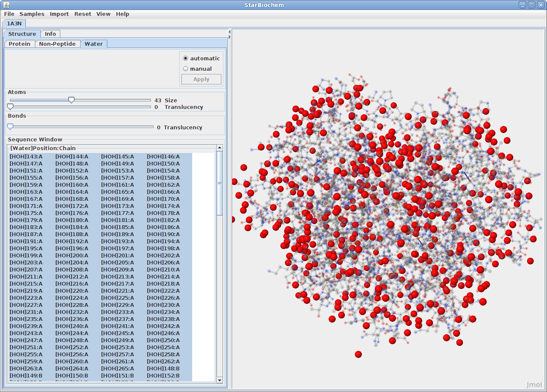Screen dimensions: 547x392
Task: Select water residue [HOH]248:A
Action: (72, 340)
